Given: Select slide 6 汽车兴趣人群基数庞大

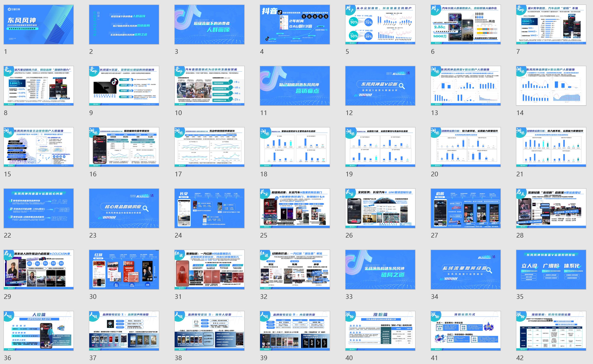Looking at the screenshot, I should 466,25.
